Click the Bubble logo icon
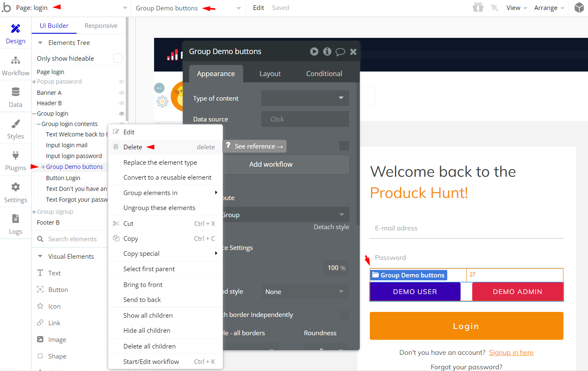The image size is (588, 371). click(x=6, y=7)
